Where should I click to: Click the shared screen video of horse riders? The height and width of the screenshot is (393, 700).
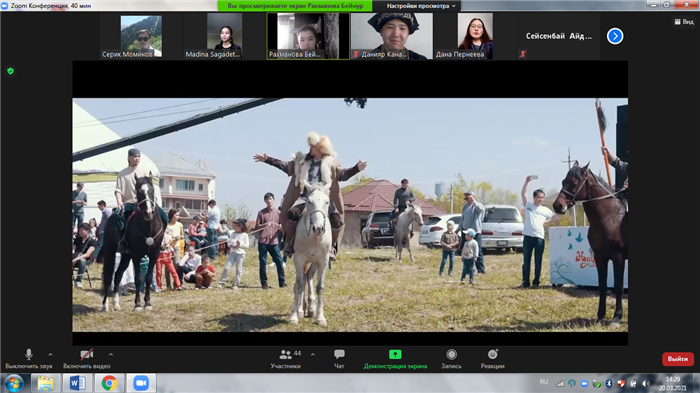(x=350, y=215)
